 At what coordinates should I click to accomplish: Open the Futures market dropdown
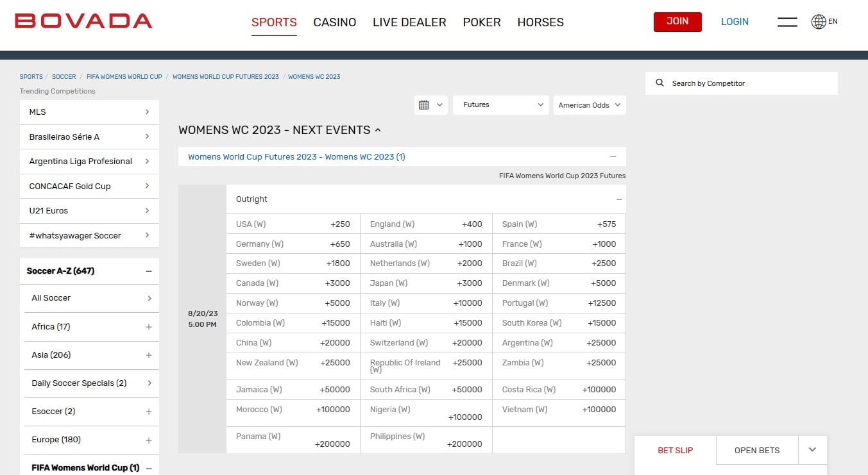(501, 105)
